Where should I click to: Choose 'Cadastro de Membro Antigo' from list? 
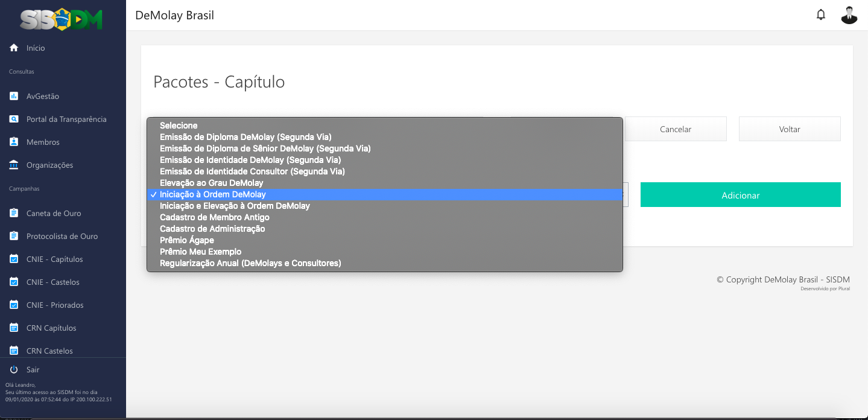[214, 217]
